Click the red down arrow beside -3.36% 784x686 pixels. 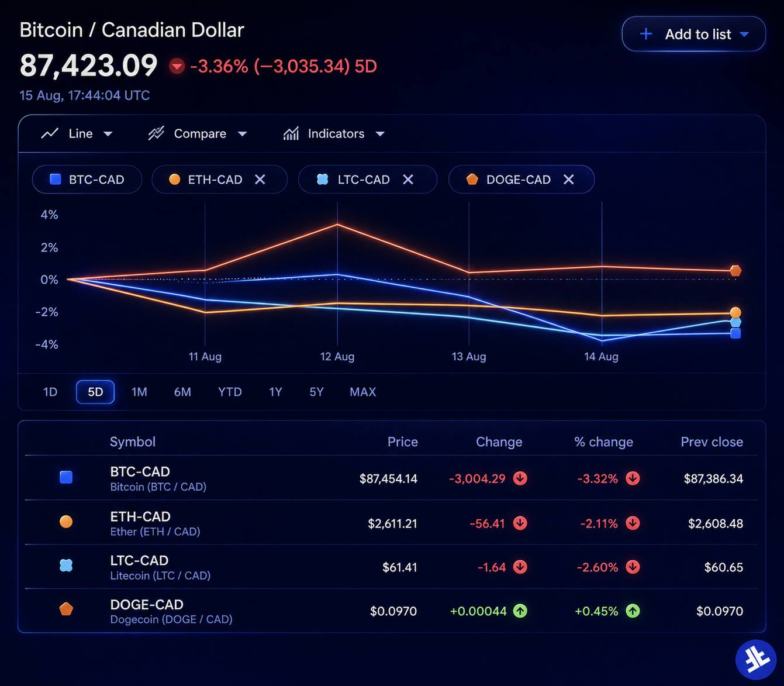177,66
